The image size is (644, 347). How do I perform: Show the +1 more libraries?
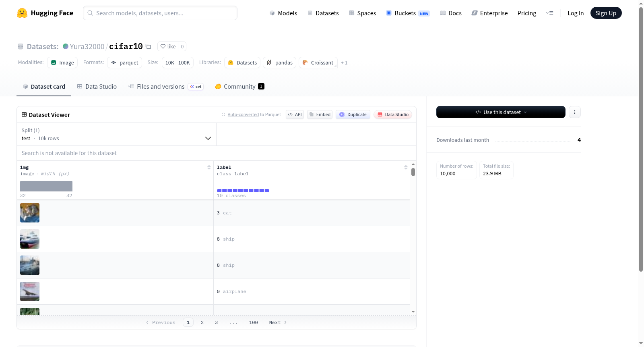(x=344, y=62)
